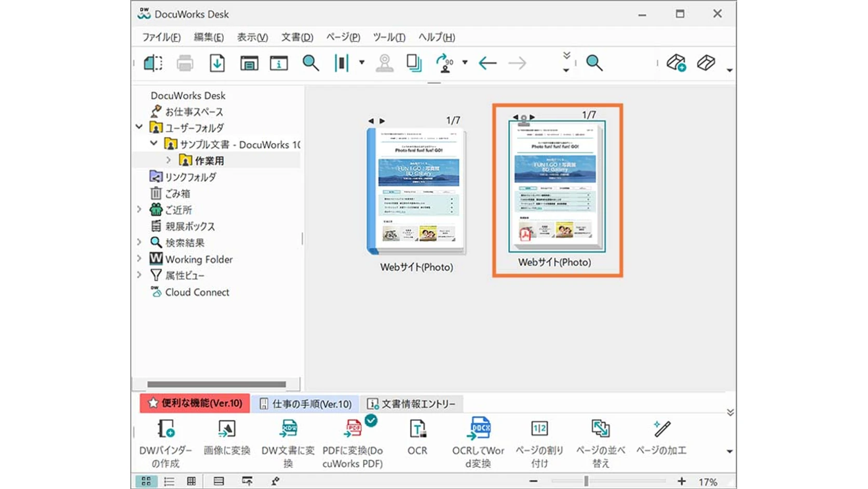Open the right end toolbar options arrow
This screenshot has width=868, height=489.
(x=729, y=70)
